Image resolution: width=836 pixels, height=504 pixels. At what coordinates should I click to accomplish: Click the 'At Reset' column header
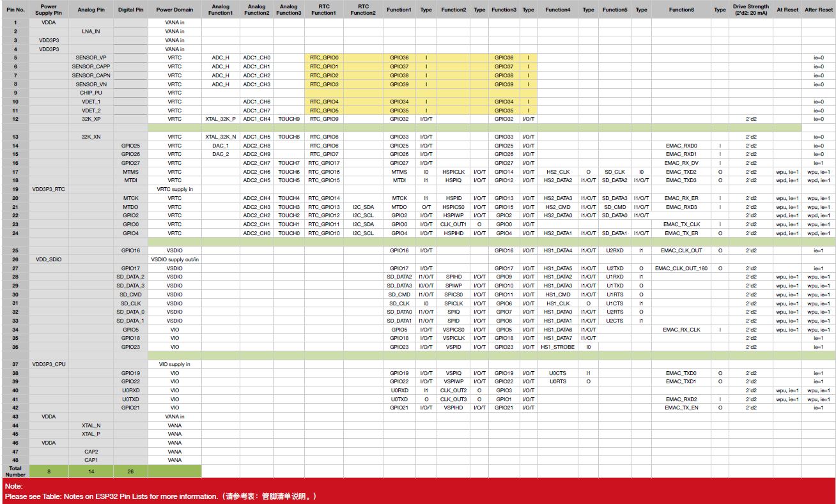click(x=787, y=10)
